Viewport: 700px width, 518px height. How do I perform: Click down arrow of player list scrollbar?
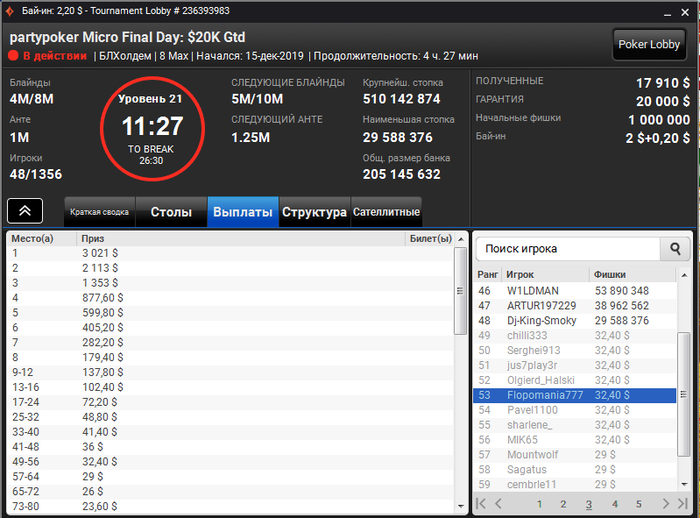click(684, 484)
